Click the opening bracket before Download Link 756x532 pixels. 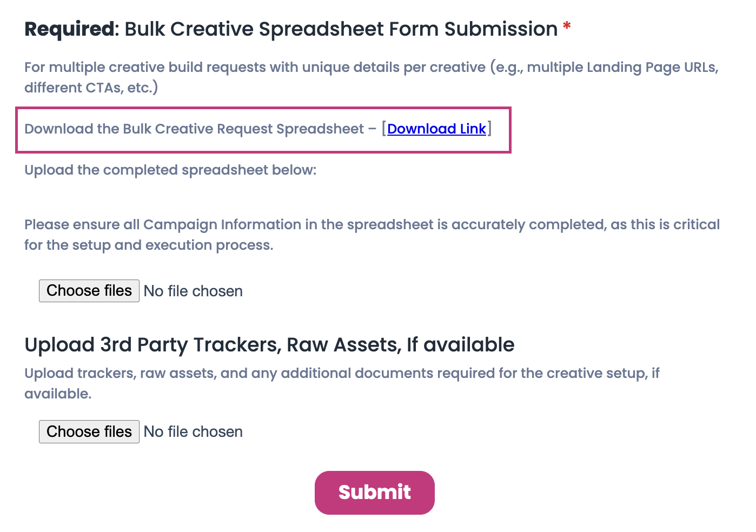click(x=384, y=129)
